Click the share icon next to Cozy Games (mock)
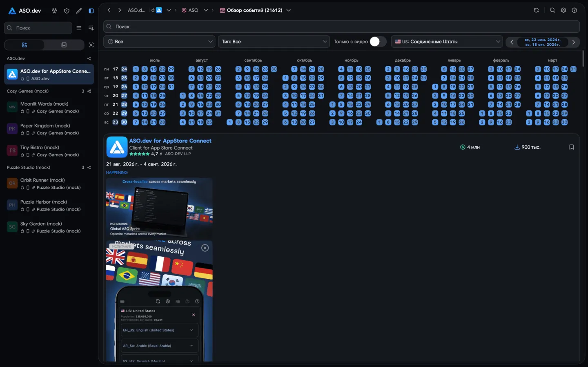This screenshot has width=588, height=367. [x=89, y=91]
